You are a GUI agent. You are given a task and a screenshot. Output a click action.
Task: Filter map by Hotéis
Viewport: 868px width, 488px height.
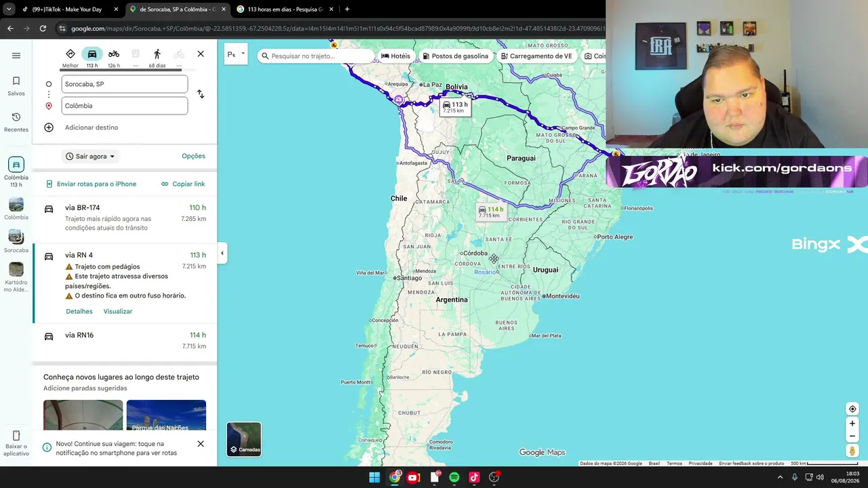(x=396, y=56)
